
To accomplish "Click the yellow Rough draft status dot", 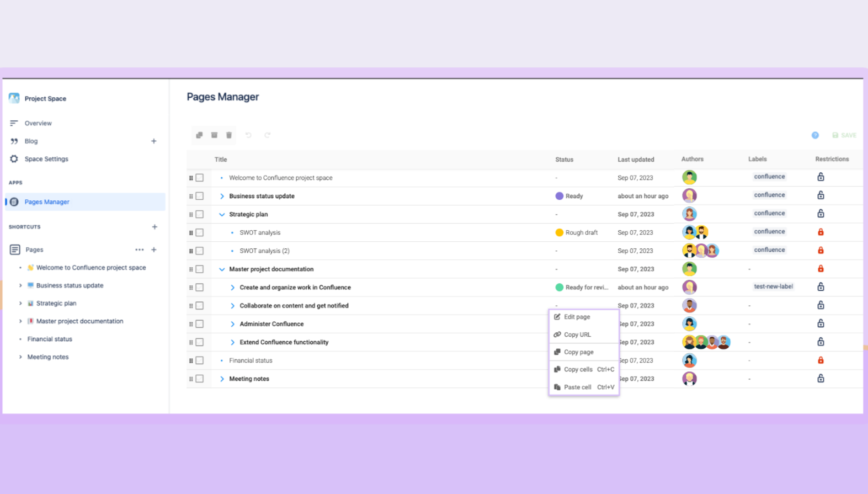I will point(559,232).
